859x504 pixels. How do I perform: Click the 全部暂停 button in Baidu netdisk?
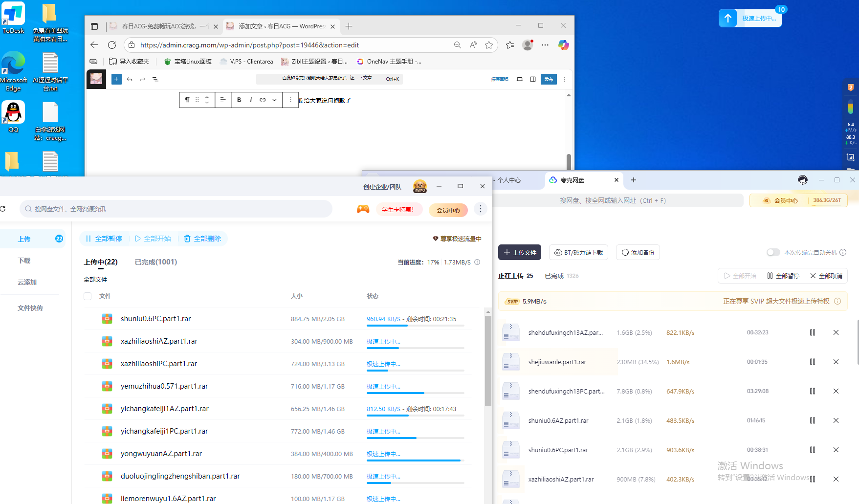(104, 239)
